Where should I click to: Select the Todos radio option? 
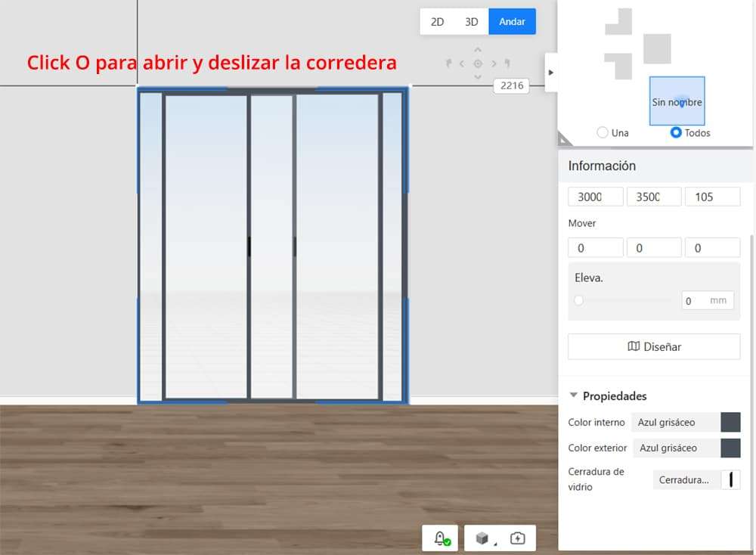click(676, 132)
